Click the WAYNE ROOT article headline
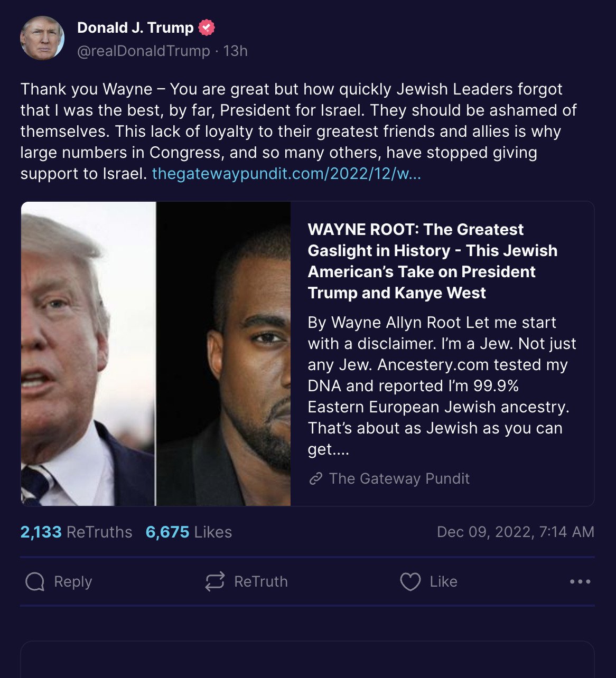The image size is (616, 678). [433, 261]
